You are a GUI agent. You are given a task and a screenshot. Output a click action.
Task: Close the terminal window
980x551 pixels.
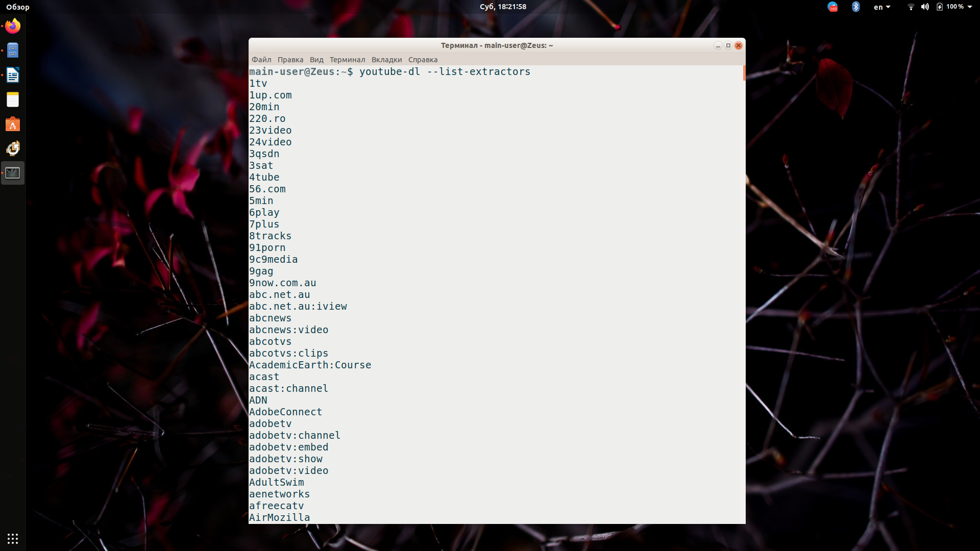tap(739, 45)
